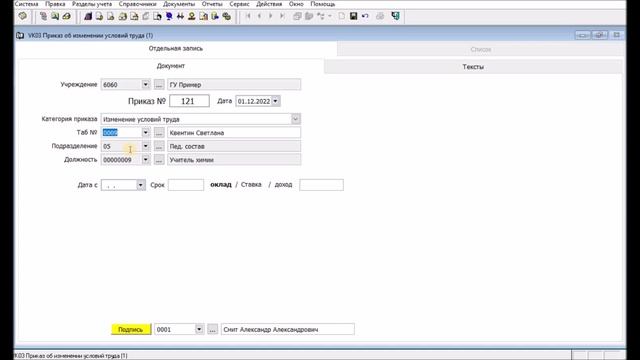
Task: Select the Отдельная запись tab
Action: [176, 48]
